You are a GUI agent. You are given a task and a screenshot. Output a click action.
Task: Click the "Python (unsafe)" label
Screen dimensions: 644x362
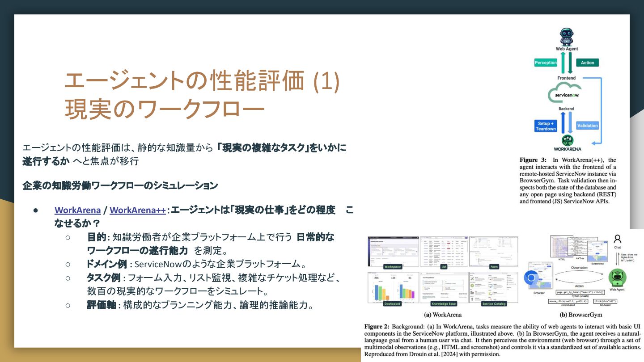click(x=580, y=296)
